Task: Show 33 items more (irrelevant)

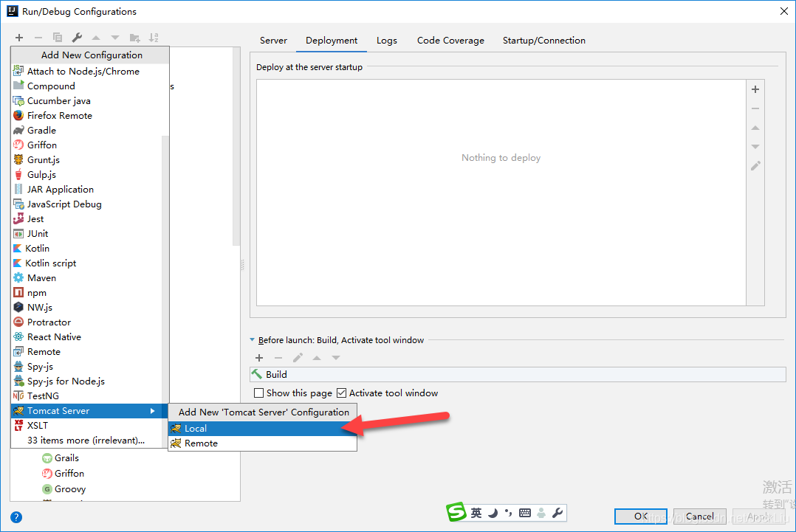Action: coord(86,441)
